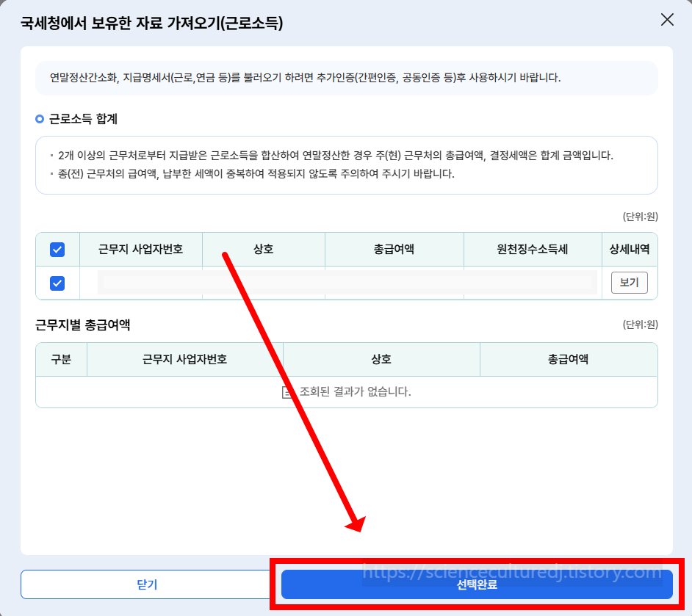The width and height of the screenshot is (692, 616).
Task: Select 총급여액 header in lower table
Action: click(x=569, y=359)
